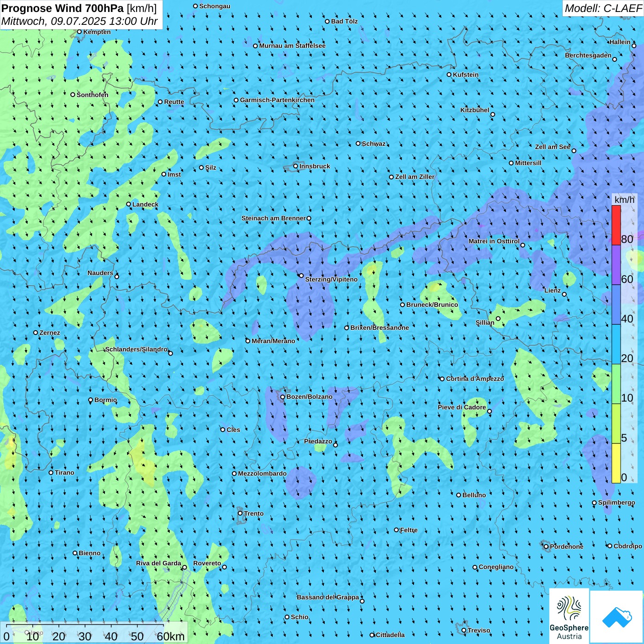The height and width of the screenshot is (644, 644).
Task: Click the Tirano location dot
Action: 51,472
